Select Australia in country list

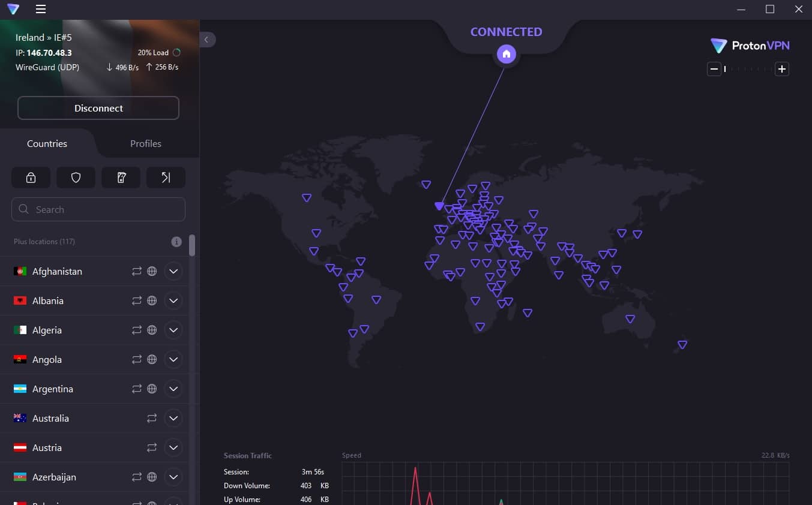(94, 418)
